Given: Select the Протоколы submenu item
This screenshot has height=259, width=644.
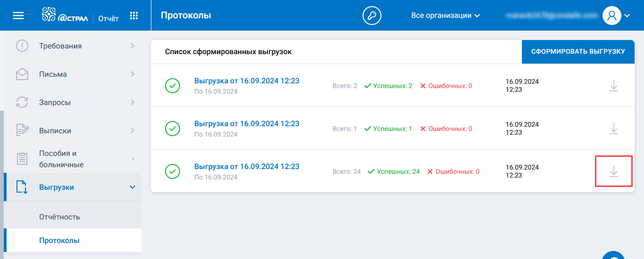Looking at the screenshot, I should (x=59, y=241).
